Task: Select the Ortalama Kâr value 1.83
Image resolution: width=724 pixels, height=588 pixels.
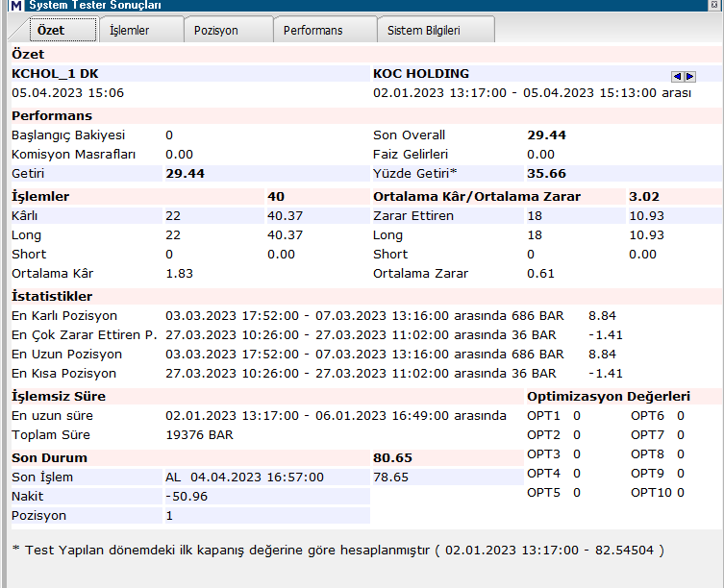Action: click(179, 274)
